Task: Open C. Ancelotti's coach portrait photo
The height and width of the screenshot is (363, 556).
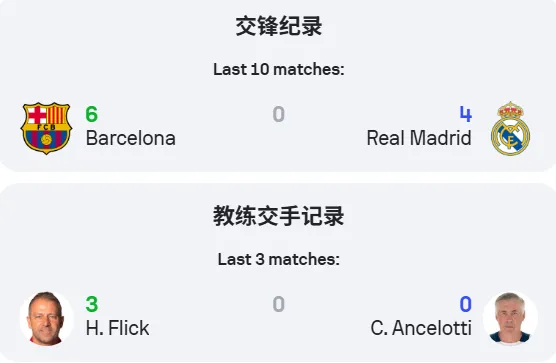Action: pos(510,318)
